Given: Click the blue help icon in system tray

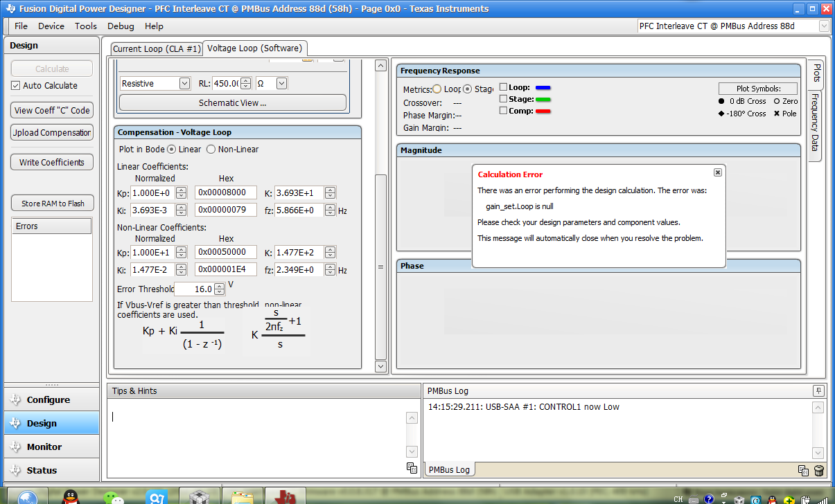Looking at the screenshot, I should [x=709, y=499].
